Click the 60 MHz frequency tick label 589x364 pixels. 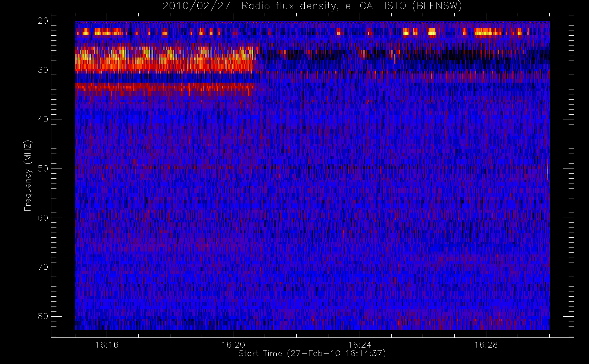(x=43, y=218)
